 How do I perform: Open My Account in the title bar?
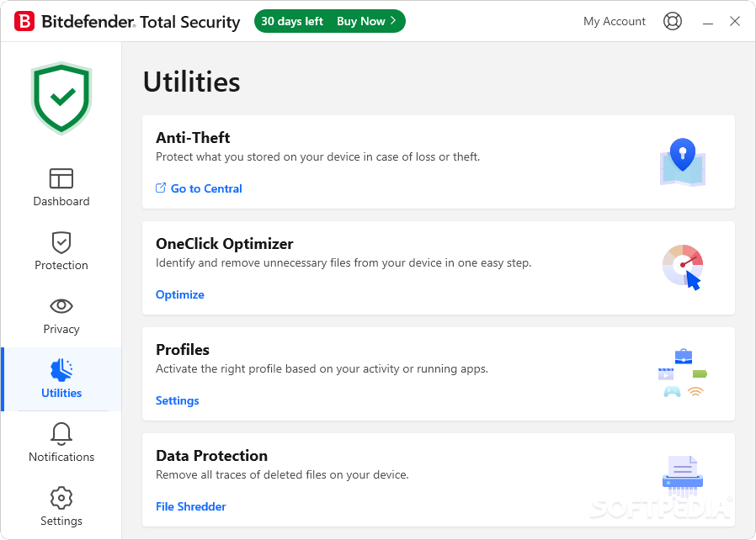pyautogui.click(x=615, y=21)
